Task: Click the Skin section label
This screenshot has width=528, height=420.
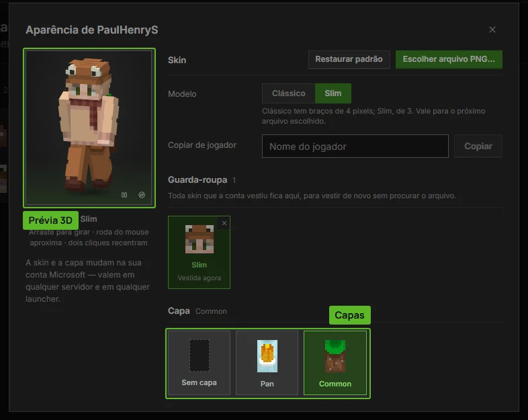Action: (177, 60)
